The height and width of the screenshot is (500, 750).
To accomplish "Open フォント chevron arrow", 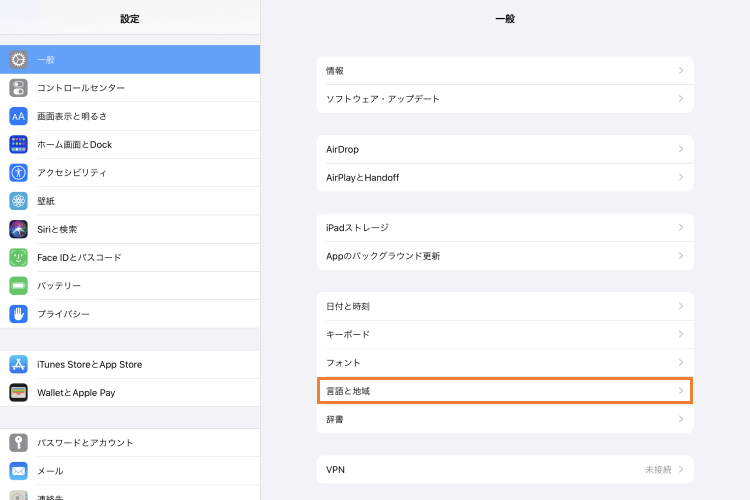I will (681, 363).
